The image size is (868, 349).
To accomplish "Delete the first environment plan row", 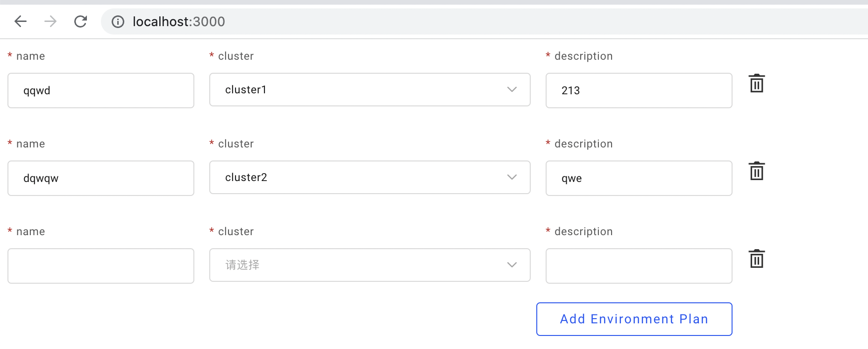I will (x=756, y=83).
